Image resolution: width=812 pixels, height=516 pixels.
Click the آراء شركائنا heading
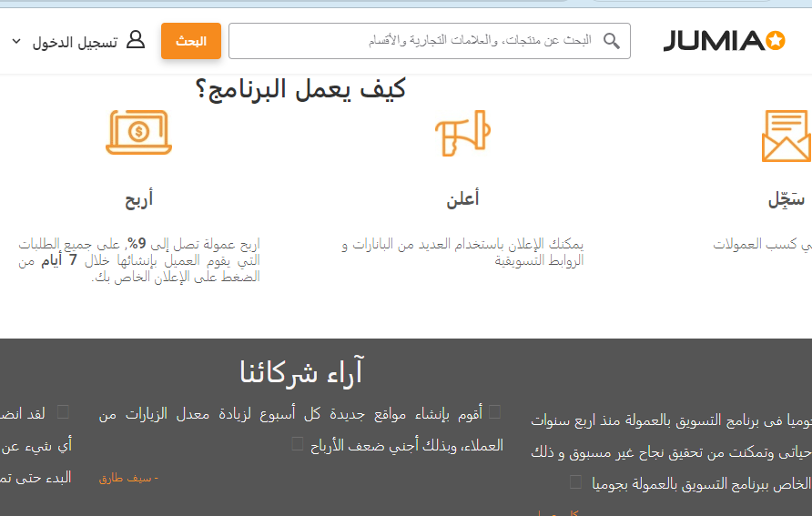click(301, 371)
